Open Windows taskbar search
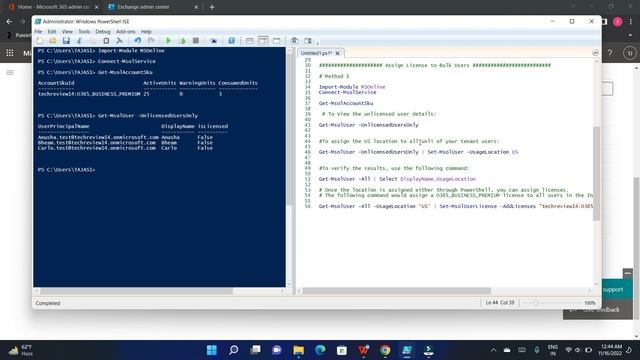Viewport: 640px width, 360px height. point(233,350)
